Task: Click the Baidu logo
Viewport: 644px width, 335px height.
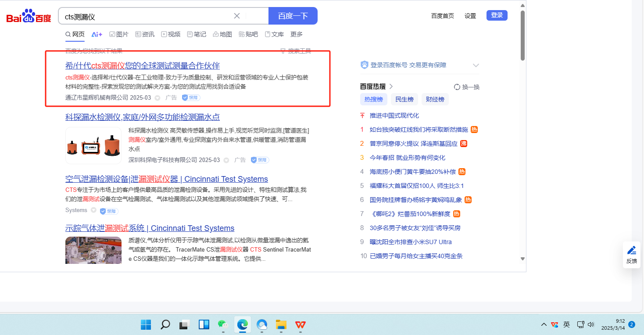Action: coord(29,16)
